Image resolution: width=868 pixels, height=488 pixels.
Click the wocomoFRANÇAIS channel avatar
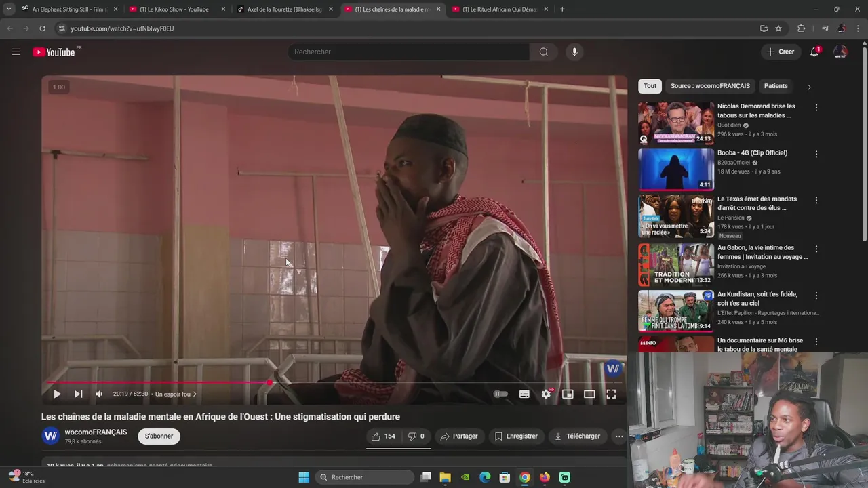tap(51, 436)
